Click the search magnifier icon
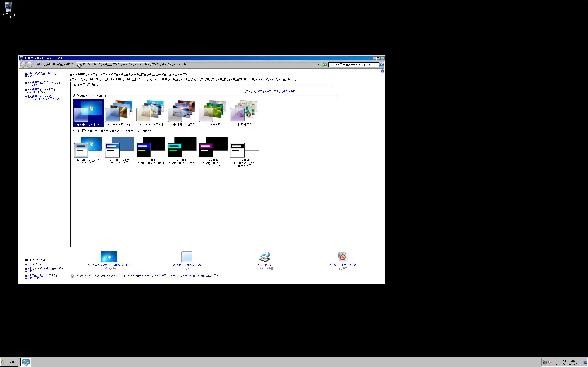Viewport: 588px width, 367px height. (382, 64)
